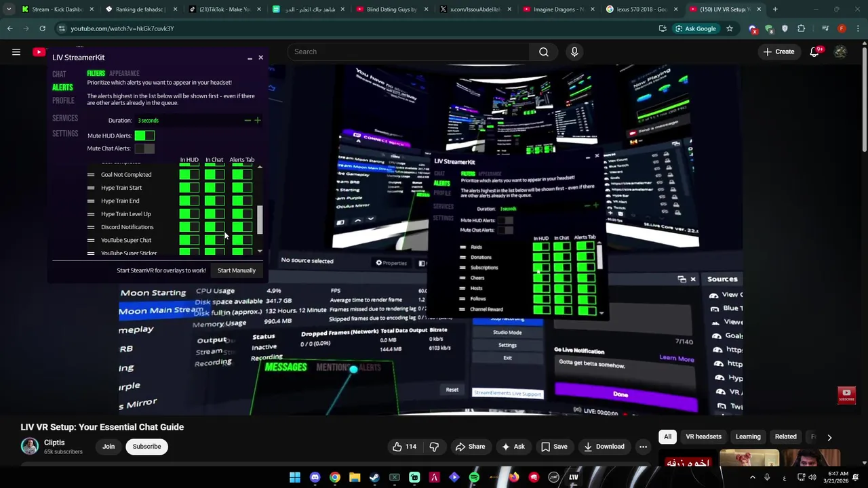Select the VR headsets filter chip
Image resolution: width=868 pixels, height=488 pixels.
[x=703, y=437]
